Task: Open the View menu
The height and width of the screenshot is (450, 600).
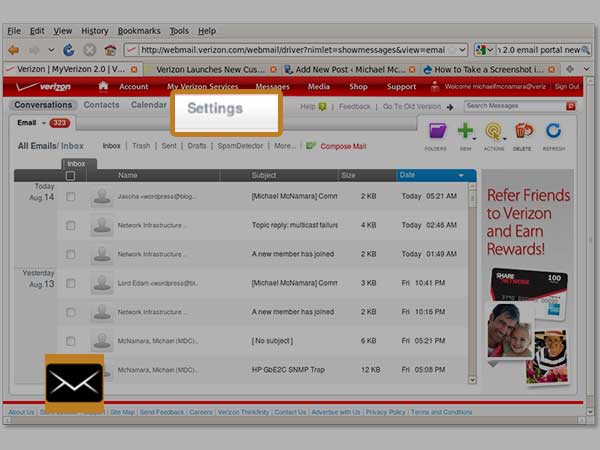Action: [x=62, y=31]
